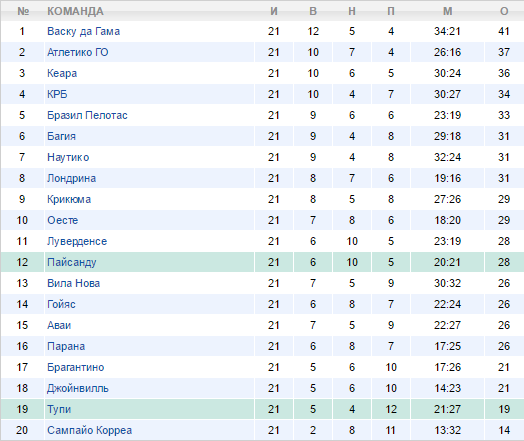Open the КРБ team link
The image size is (524, 441).
[x=57, y=95]
